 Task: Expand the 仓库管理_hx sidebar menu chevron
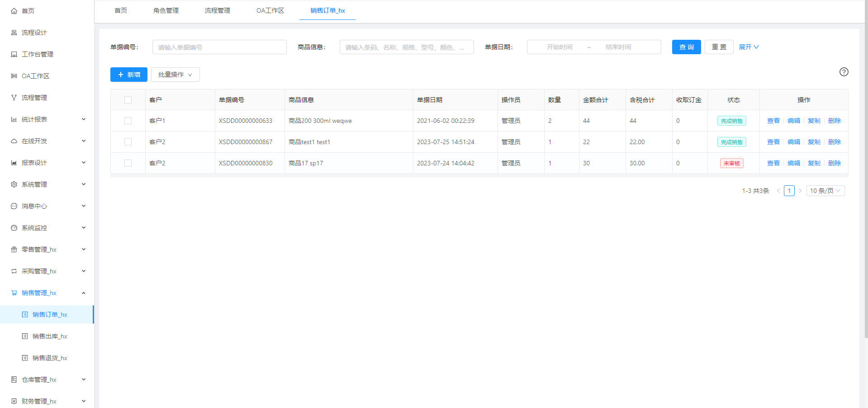(x=84, y=380)
